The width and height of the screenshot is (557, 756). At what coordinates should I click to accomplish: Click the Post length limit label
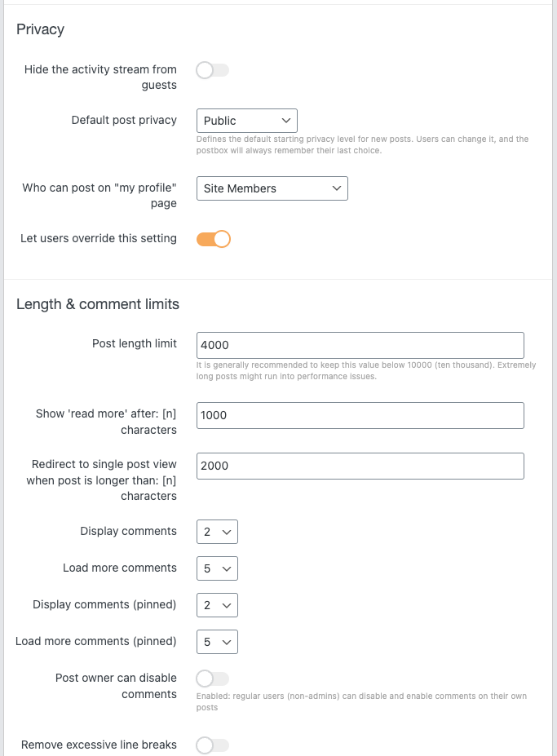click(x=135, y=343)
